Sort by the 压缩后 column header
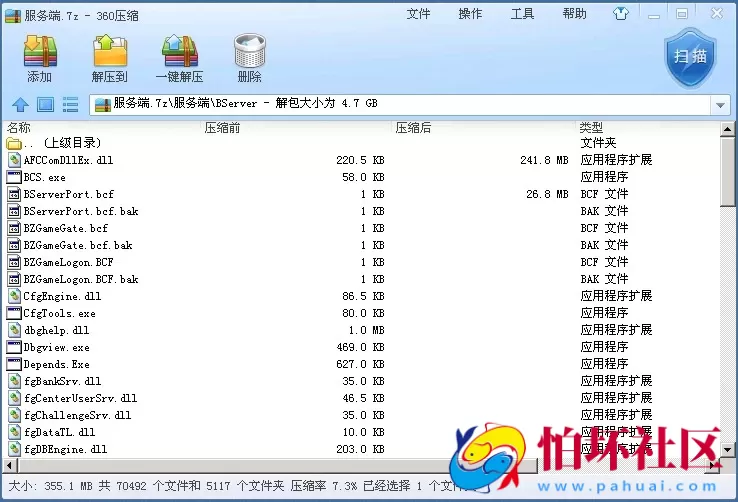The image size is (738, 502). (413, 127)
